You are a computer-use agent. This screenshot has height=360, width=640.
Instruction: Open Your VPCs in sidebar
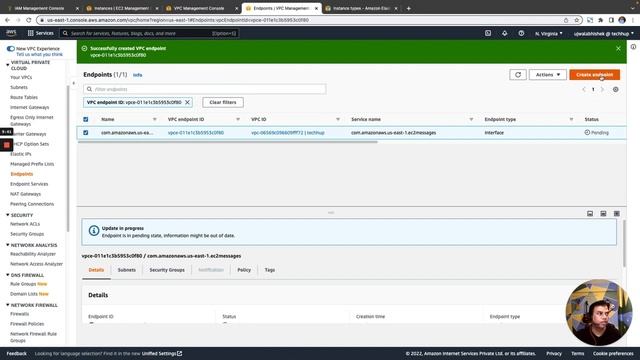pos(21,77)
